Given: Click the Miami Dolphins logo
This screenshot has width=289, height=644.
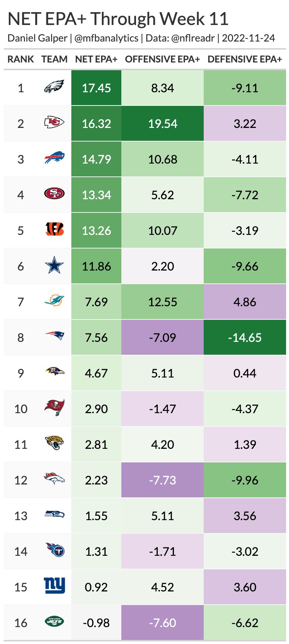Looking at the screenshot, I should point(54,301).
